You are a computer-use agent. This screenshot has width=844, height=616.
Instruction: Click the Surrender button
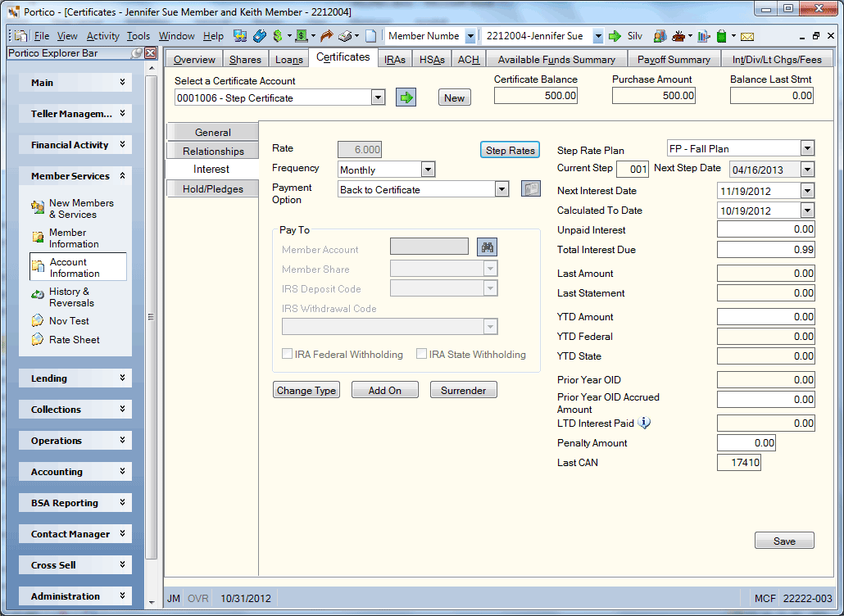464,390
